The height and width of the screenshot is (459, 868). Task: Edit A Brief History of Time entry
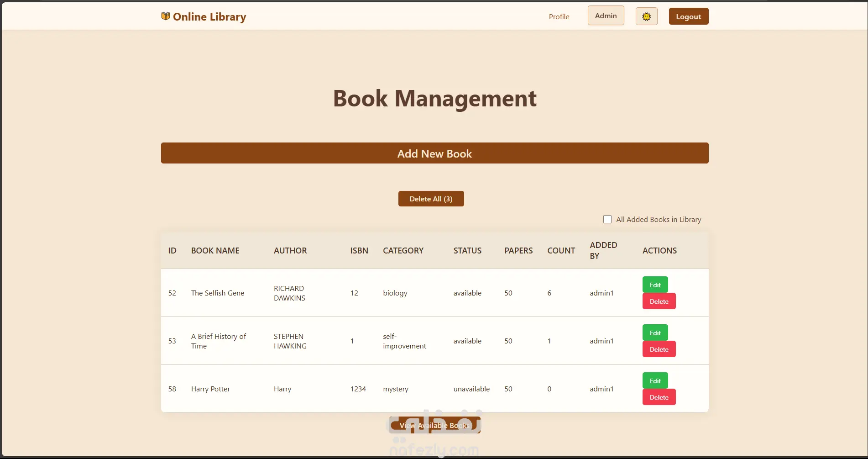pos(655,332)
